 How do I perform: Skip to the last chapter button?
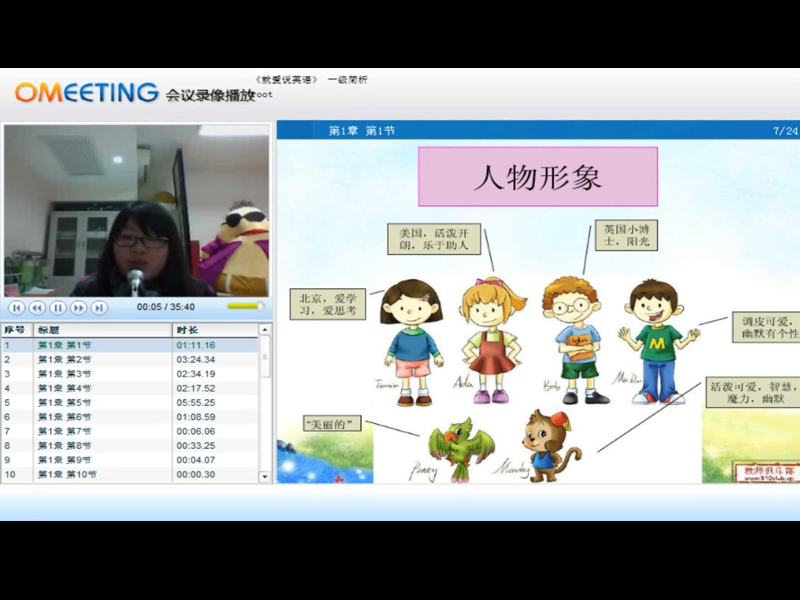(99, 307)
